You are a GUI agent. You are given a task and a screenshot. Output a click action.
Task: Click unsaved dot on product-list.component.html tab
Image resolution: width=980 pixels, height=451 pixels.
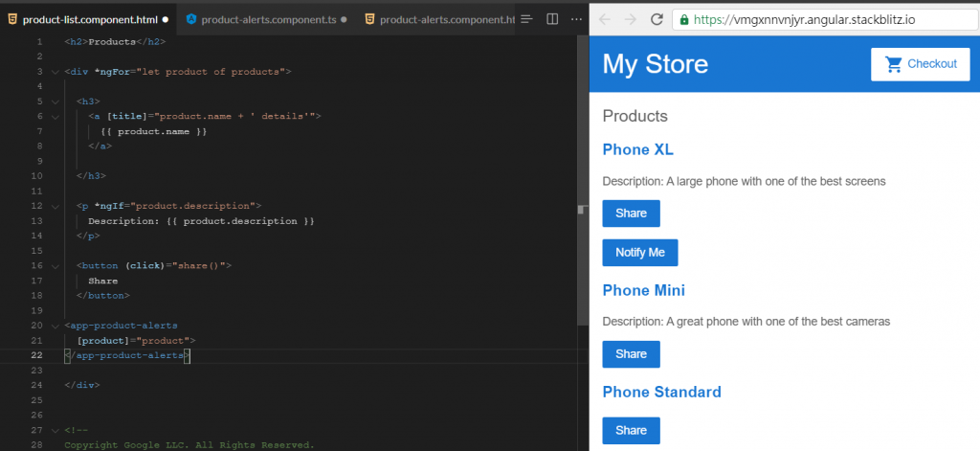(x=166, y=19)
